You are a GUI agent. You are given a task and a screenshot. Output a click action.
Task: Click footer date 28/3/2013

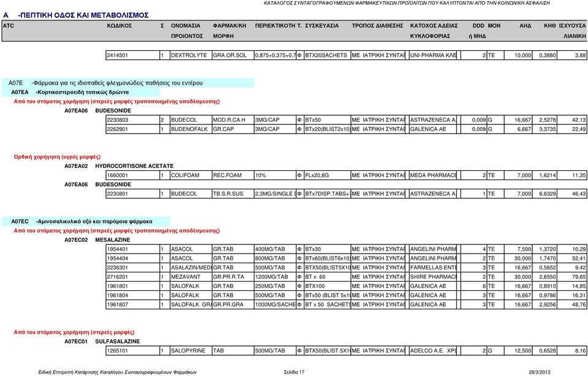(x=539, y=372)
